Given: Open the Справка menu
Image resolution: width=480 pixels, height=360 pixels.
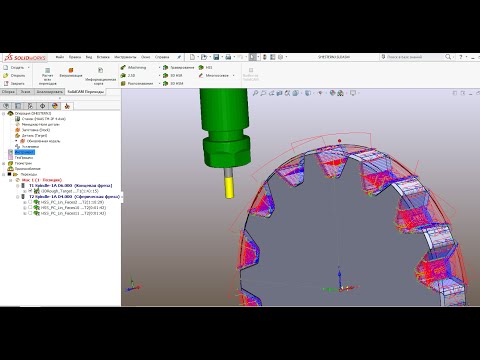Looking at the screenshot, I should (x=162, y=57).
